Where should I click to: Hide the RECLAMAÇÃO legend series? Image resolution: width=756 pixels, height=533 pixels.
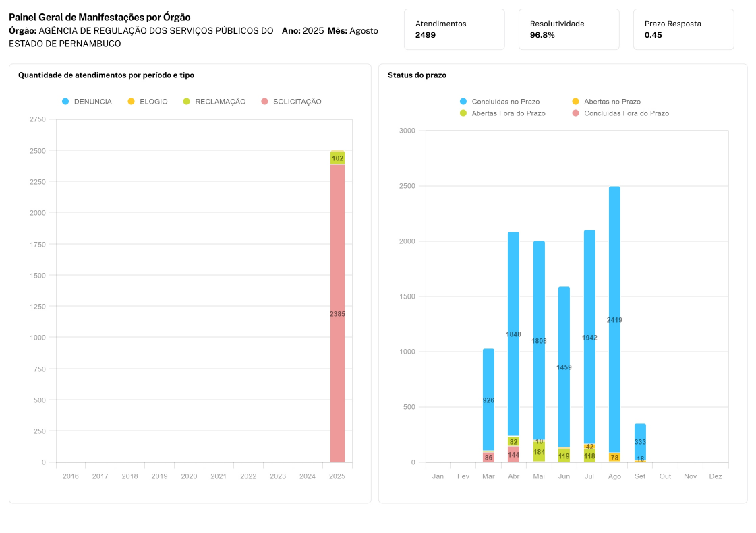tap(214, 102)
